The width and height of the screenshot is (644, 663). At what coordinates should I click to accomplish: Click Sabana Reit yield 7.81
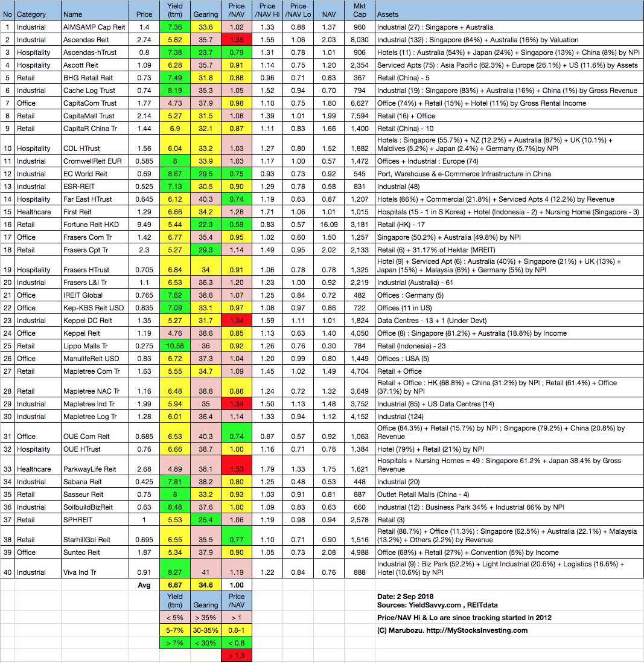[175, 482]
